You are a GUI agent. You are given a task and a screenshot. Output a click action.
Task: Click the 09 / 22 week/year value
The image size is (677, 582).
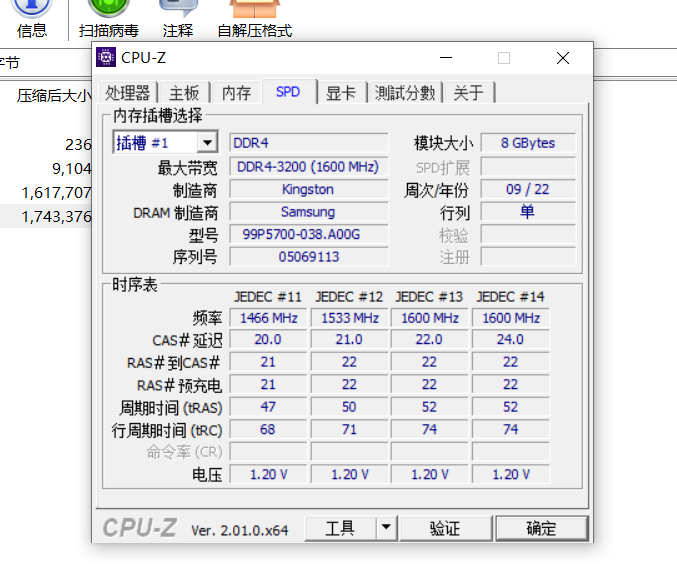click(528, 189)
